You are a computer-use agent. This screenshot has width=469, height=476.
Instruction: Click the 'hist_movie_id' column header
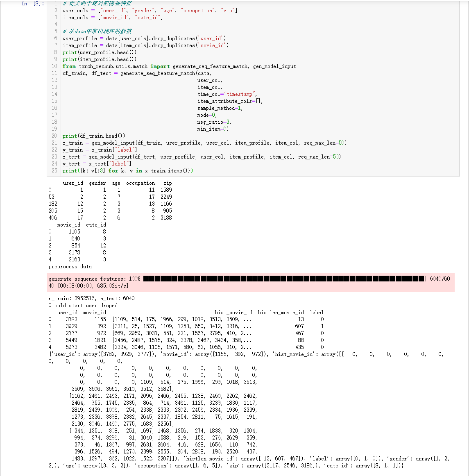pos(233,313)
